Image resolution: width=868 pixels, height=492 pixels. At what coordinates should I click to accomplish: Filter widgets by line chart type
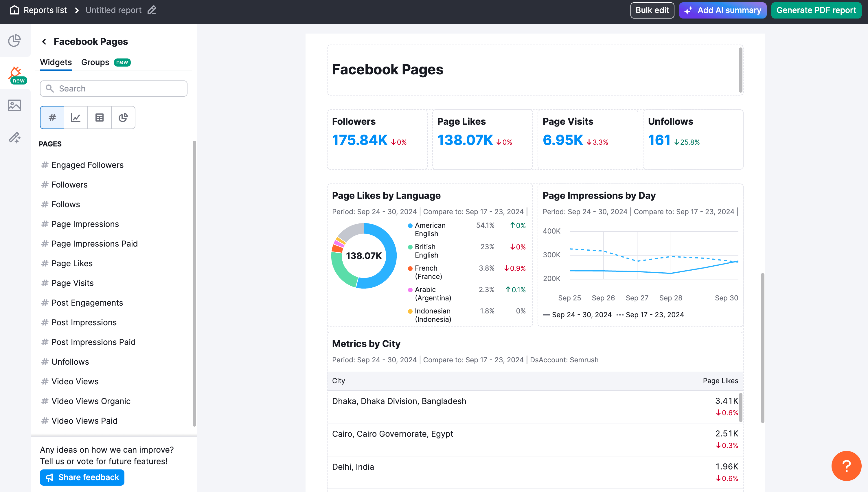tap(75, 117)
